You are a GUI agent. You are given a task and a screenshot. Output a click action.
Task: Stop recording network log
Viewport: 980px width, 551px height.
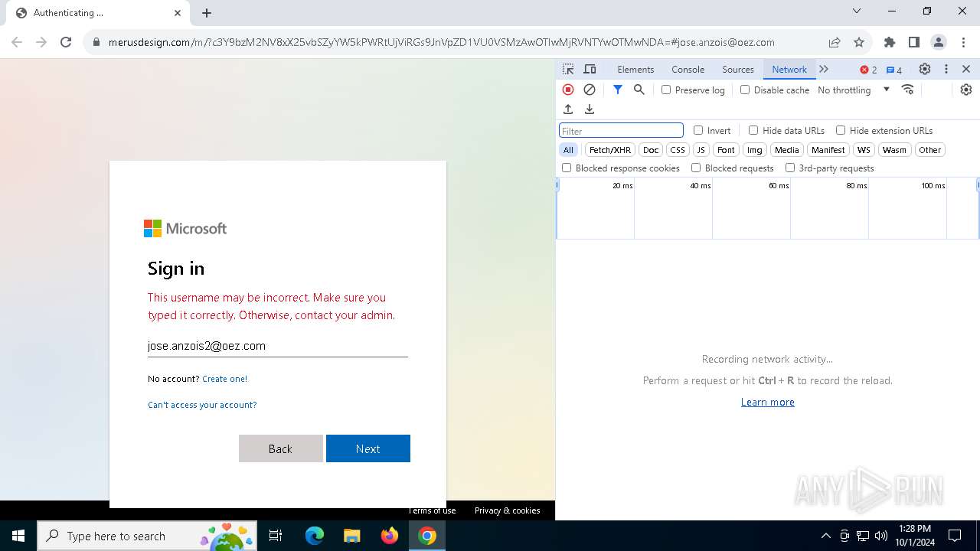(x=568, y=90)
